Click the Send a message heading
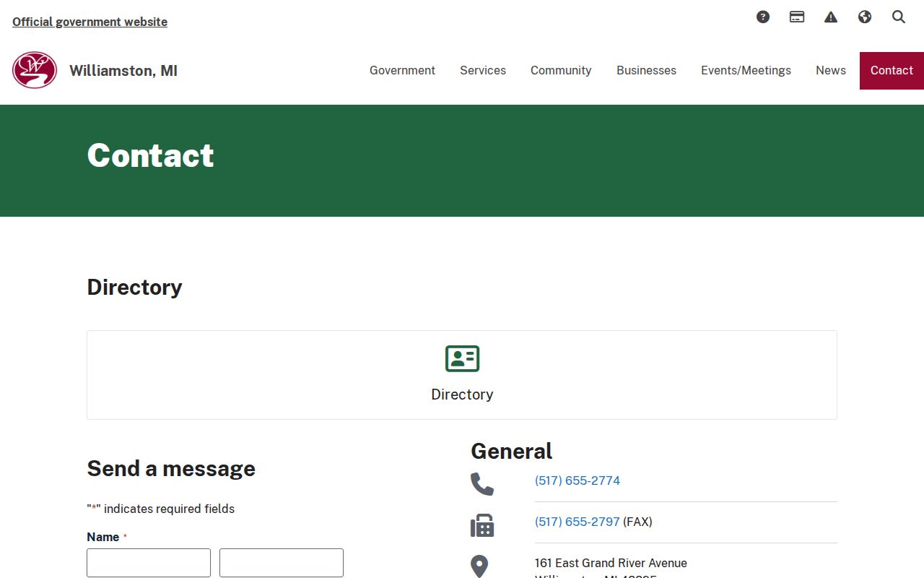924x578 pixels. (171, 468)
